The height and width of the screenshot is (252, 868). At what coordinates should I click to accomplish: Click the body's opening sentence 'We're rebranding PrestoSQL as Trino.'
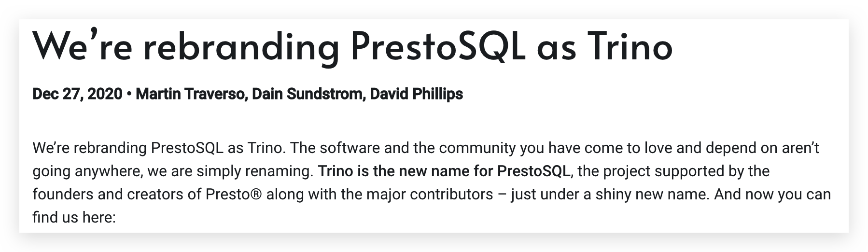[x=157, y=148]
